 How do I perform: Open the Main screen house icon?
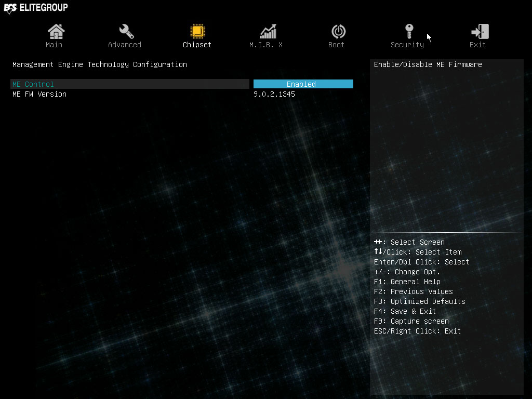point(56,32)
